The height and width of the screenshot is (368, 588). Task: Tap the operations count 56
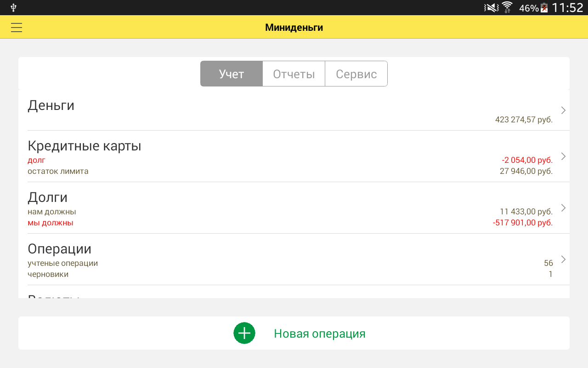(548, 263)
